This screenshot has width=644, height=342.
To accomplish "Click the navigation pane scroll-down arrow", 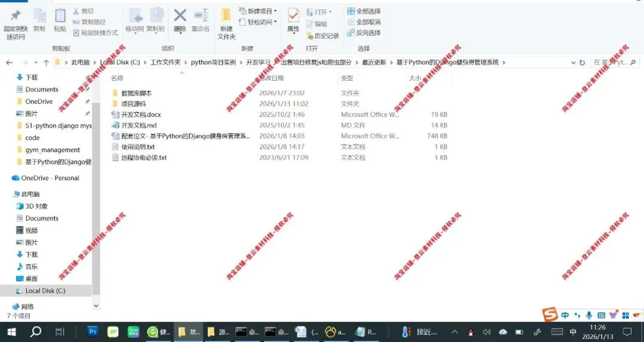I will click(x=96, y=306).
